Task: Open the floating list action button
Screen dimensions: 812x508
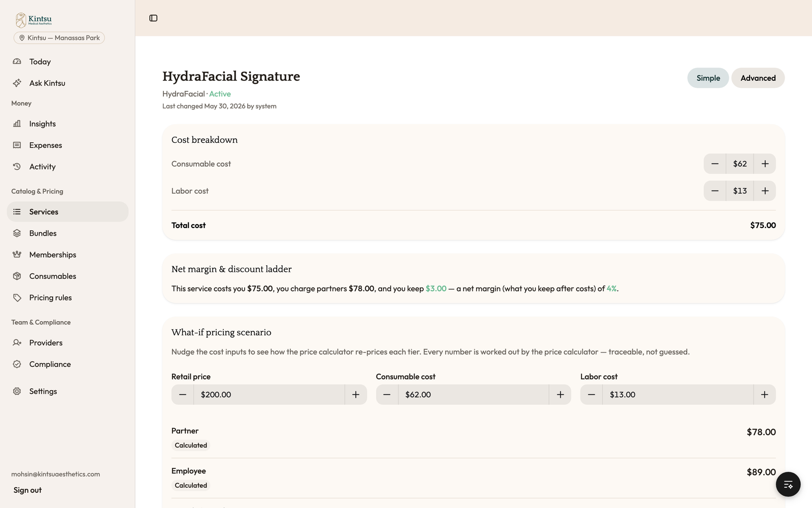Action: [788, 484]
